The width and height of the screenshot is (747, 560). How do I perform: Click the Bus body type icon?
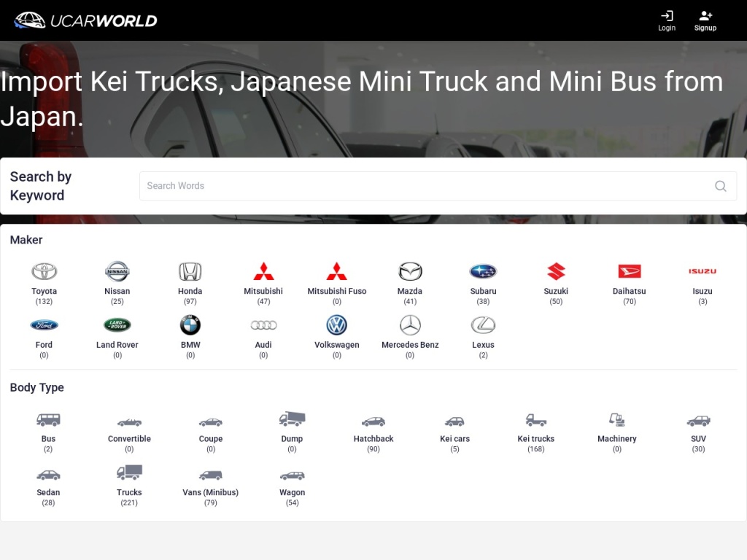point(48,418)
